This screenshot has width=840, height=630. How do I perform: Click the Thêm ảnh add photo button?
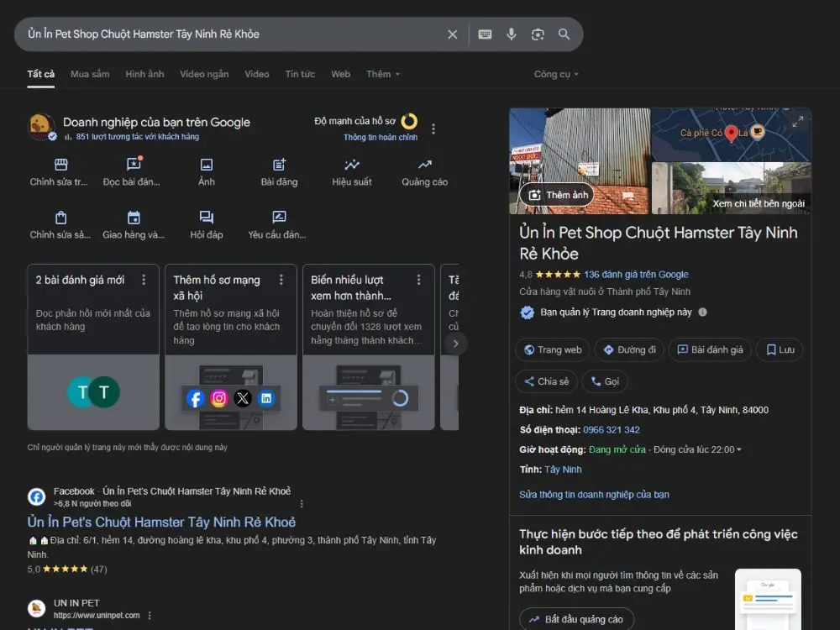pyautogui.click(x=558, y=195)
